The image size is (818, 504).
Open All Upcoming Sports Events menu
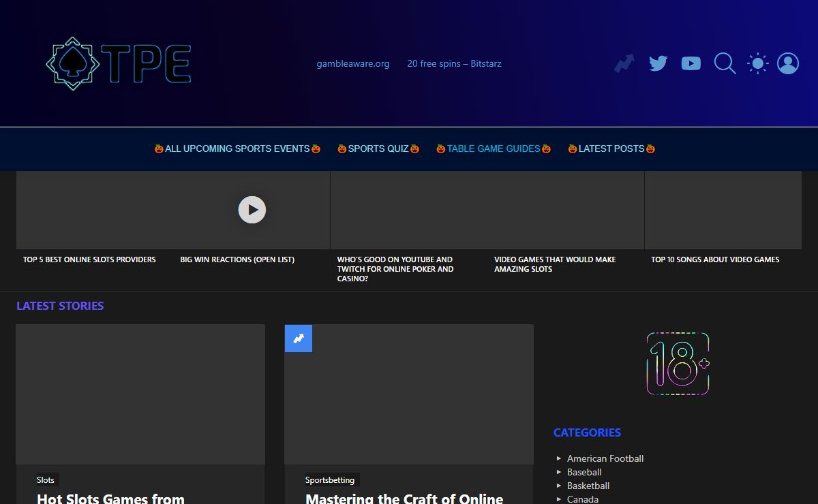pyautogui.click(x=237, y=148)
